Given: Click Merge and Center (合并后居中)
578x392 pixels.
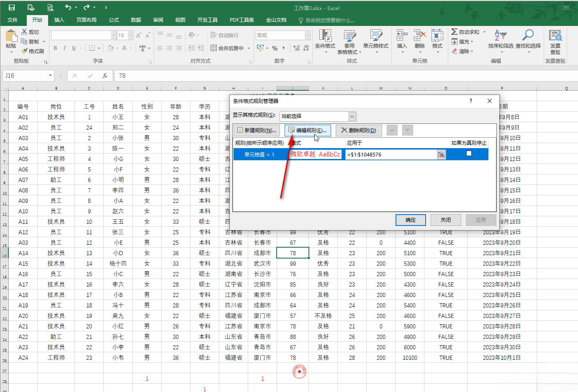Looking at the screenshot, I should tap(227, 48).
